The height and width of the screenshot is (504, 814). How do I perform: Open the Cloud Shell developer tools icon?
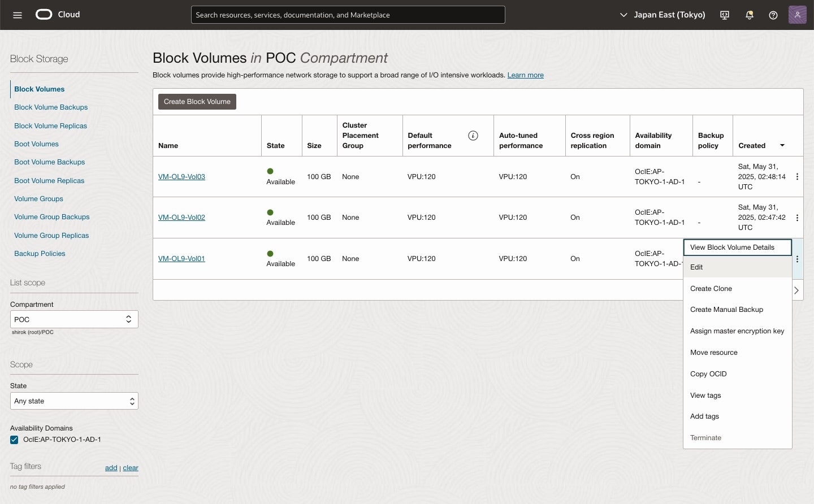coord(725,15)
